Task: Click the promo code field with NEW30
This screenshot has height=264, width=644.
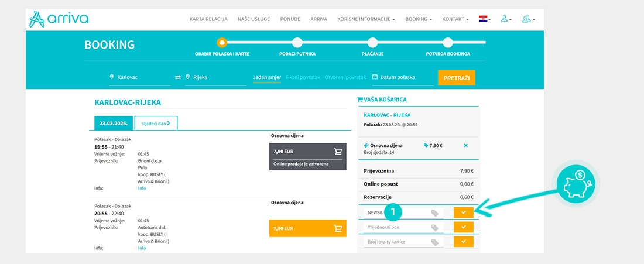Action: [x=403, y=212]
